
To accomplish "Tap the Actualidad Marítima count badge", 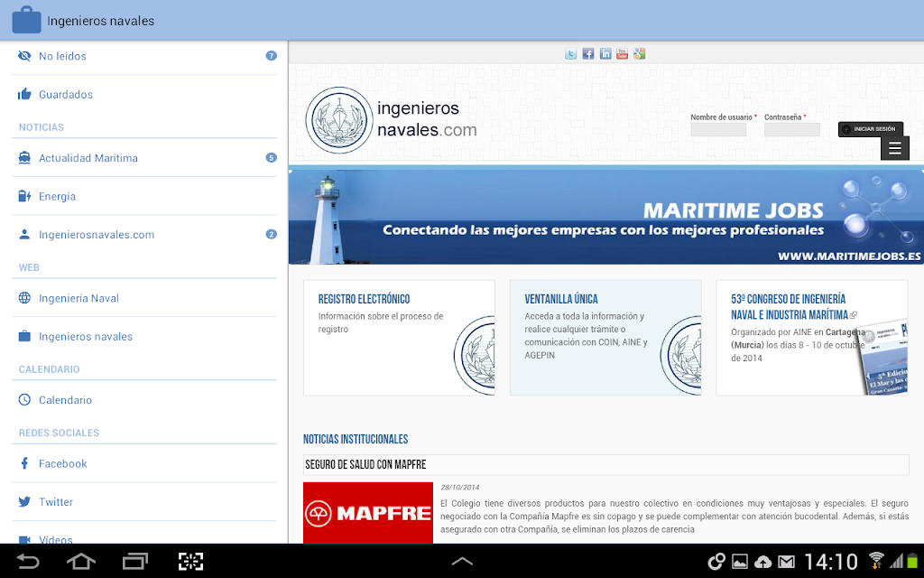I will pyautogui.click(x=271, y=157).
